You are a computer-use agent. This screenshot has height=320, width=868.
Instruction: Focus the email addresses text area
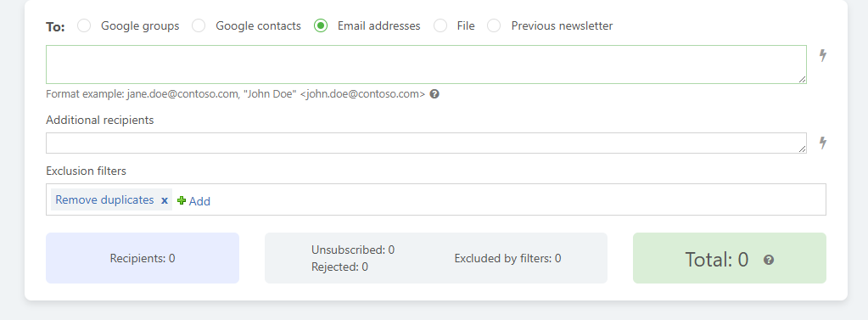pyautogui.click(x=426, y=65)
